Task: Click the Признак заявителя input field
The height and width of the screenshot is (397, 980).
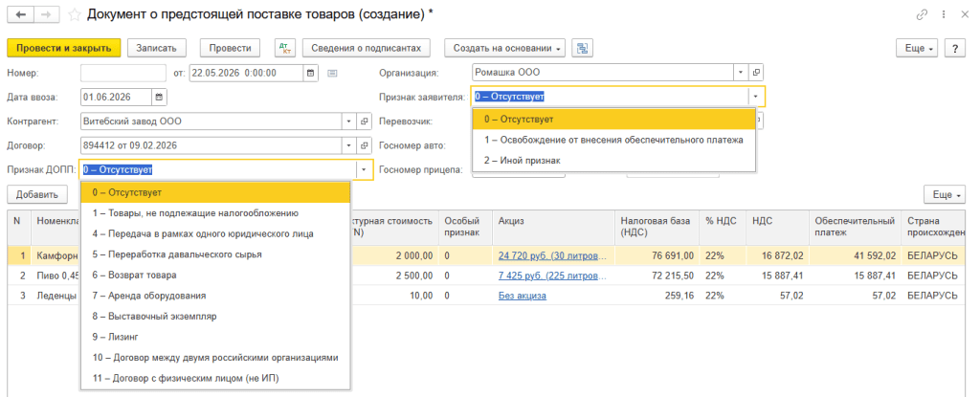Action: click(610, 97)
